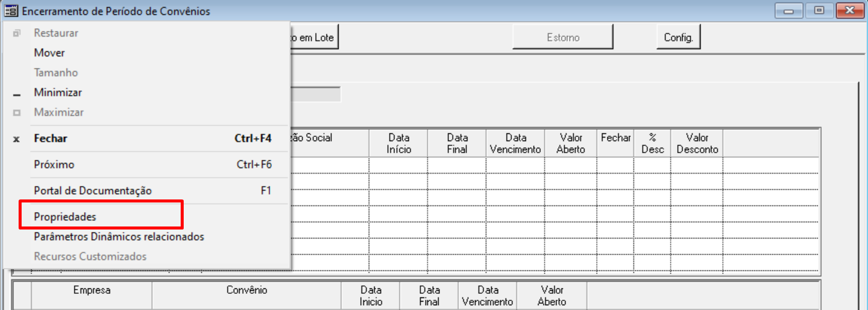Click the Data Vencimento header in upper grid
This screenshot has height=310, width=868.
(x=516, y=144)
